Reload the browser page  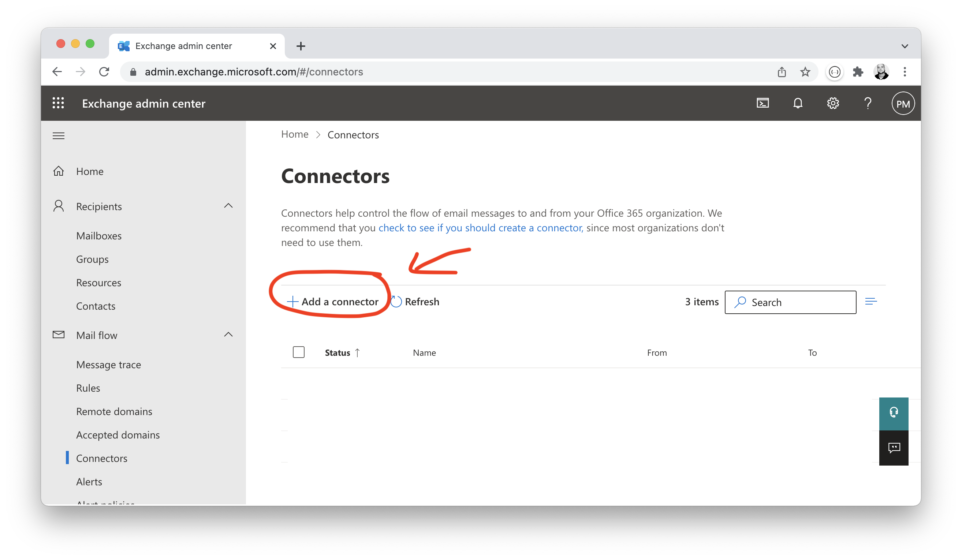coord(104,72)
